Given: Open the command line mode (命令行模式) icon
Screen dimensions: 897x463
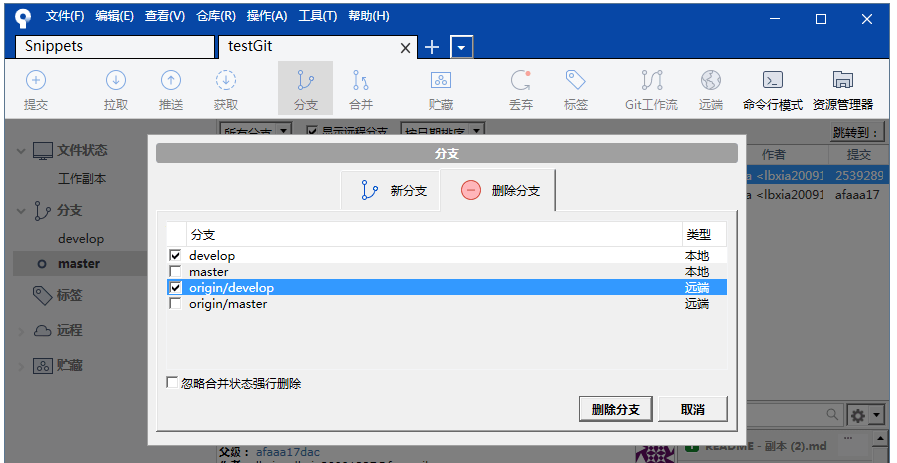Looking at the screenshot, I should 773,80.
